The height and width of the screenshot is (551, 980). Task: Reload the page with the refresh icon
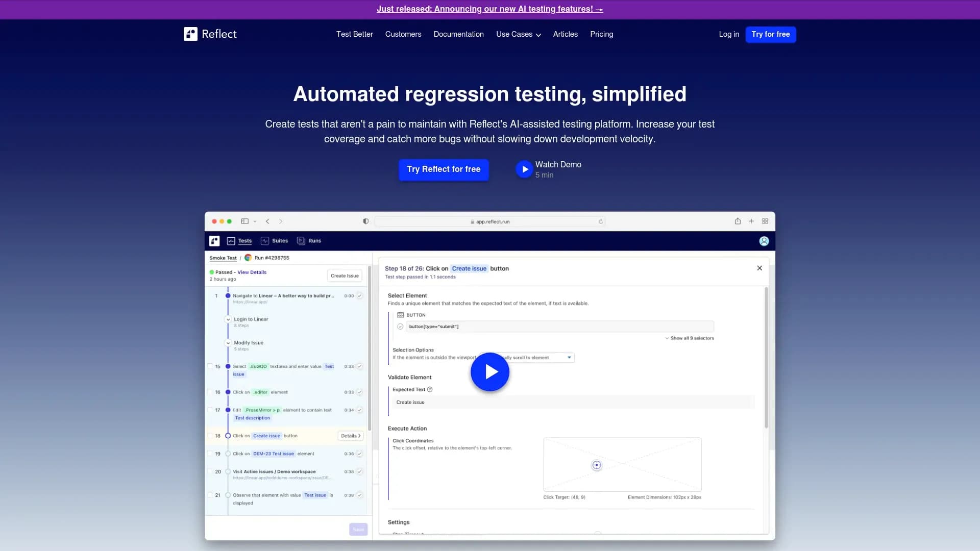point(601,221)
